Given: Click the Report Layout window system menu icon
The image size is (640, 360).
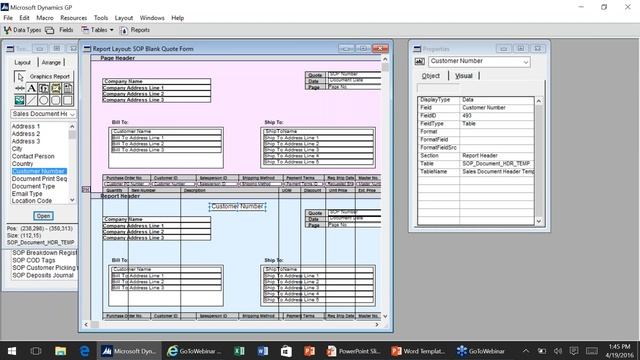Looking at the screenshot, I should click(x=87, y=49).
